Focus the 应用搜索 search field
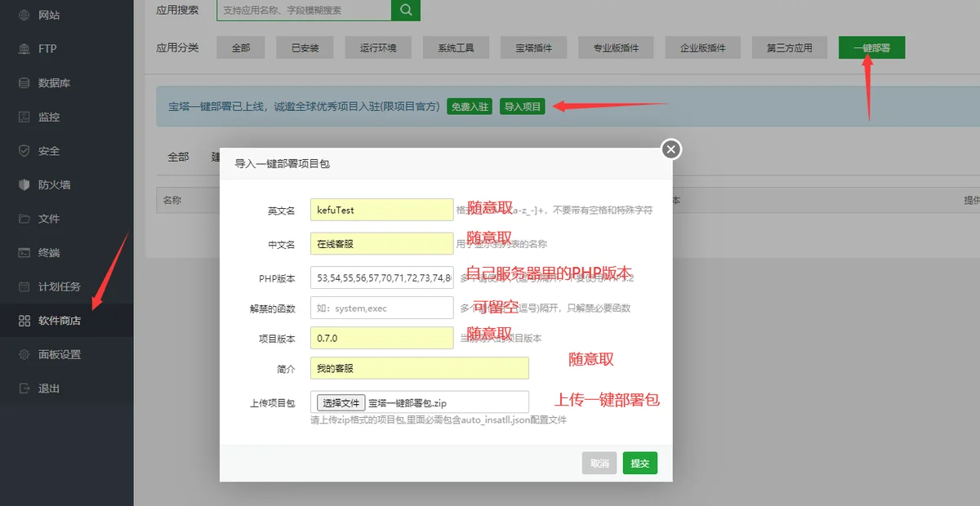The width and height of the screenshot is (980, 506). coord(304,10)
